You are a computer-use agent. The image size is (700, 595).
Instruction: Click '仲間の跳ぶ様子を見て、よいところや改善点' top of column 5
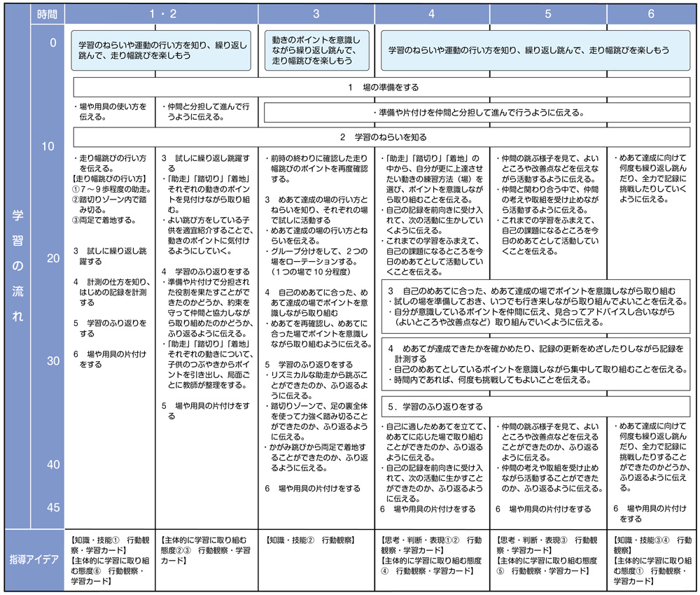547,168
